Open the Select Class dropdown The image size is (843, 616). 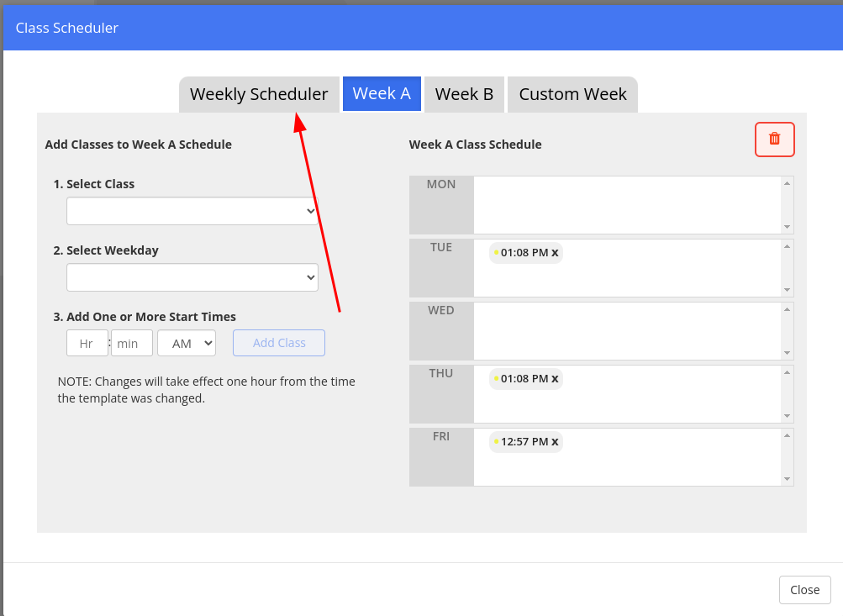pos(192,211)
